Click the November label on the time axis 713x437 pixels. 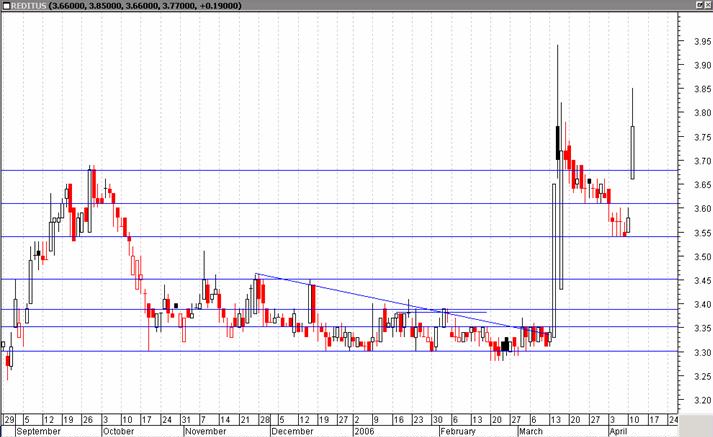(206, 431)
